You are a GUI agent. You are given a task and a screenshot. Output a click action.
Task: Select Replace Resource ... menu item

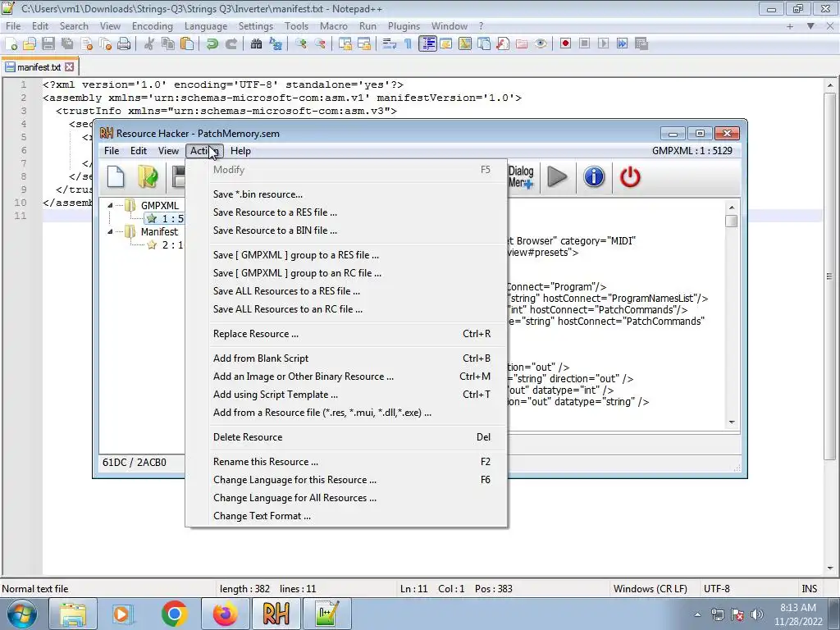tap(347, 334)
